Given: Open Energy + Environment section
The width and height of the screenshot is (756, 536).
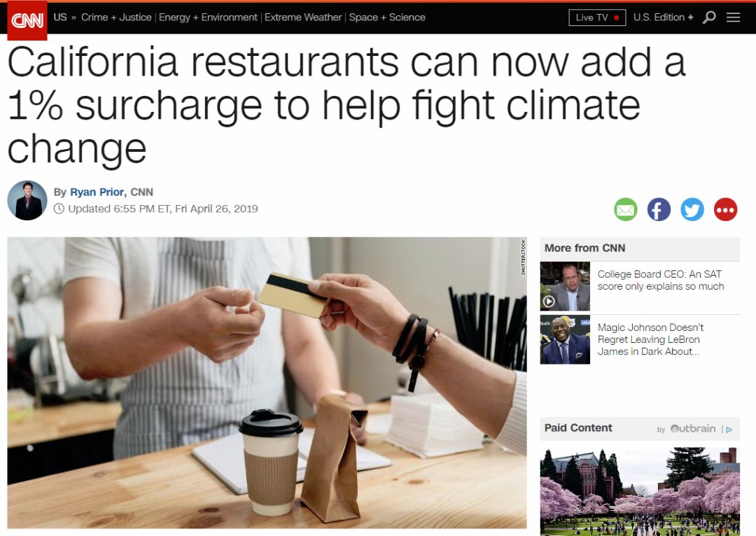Looking at the screenshot, I should pos(208,17).
